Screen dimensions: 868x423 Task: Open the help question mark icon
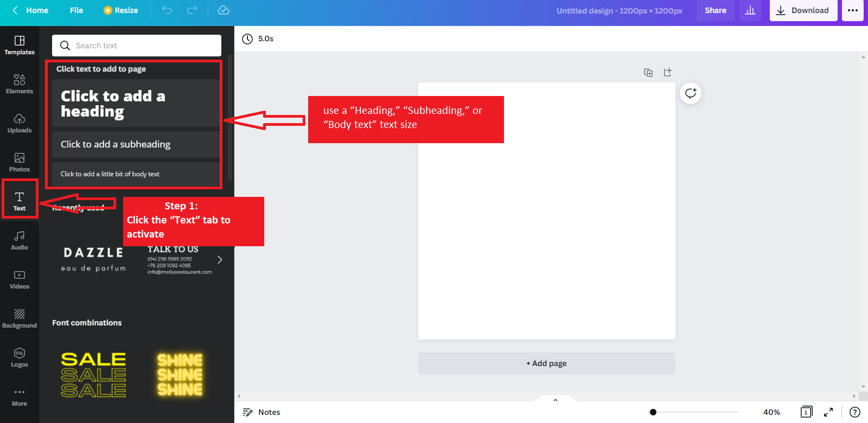tap(854, 412)
